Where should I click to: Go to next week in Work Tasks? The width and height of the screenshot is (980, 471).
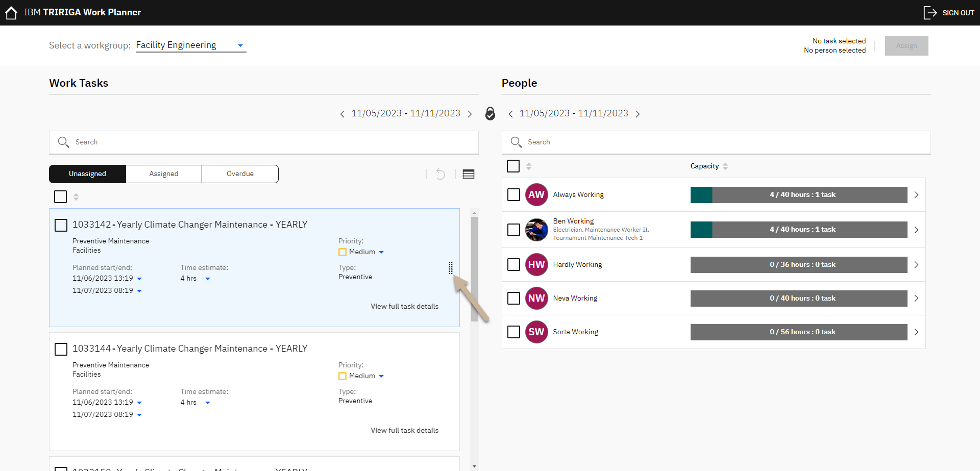pyautogui.click(x=470, y=114)
